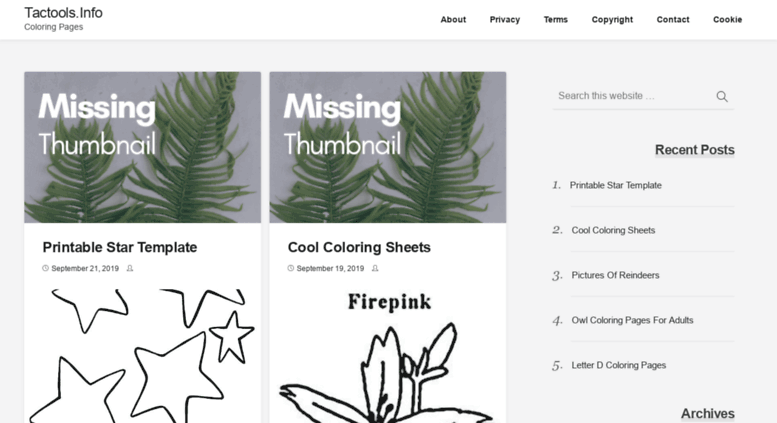Click author icon on Cool Coloring Sheets post
Image resolution: width=777 pixels, height=423 pixels.
pyautogui.click(x=375, y=268)
